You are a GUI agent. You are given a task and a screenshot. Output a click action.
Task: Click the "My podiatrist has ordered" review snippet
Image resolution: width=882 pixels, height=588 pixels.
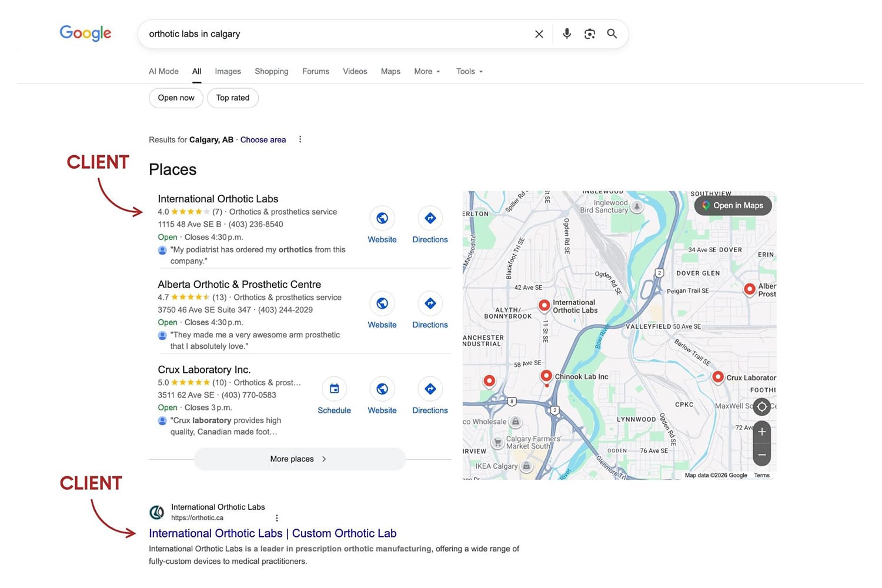click(x=258, y=255)
